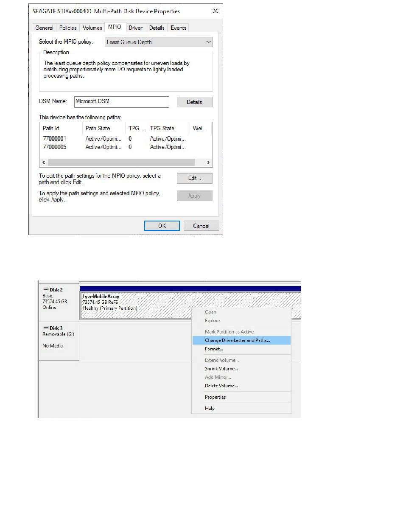
Task: Click the Cancel button
Action: click(x=201, y=226)
